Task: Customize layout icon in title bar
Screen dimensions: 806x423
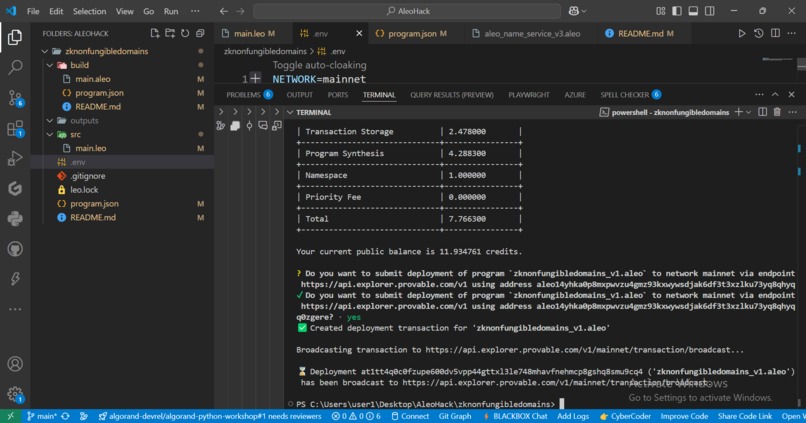Action: [x=661, y=11]
